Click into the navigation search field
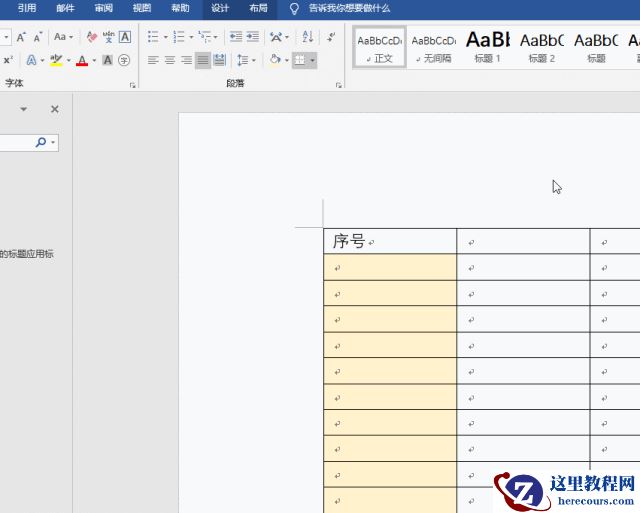640x513 pixels. point(18,142)
